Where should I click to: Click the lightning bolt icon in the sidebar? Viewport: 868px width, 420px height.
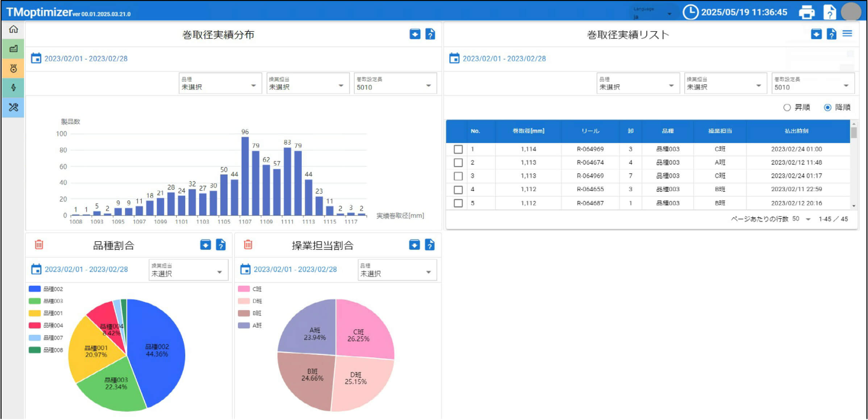(13, 88)
